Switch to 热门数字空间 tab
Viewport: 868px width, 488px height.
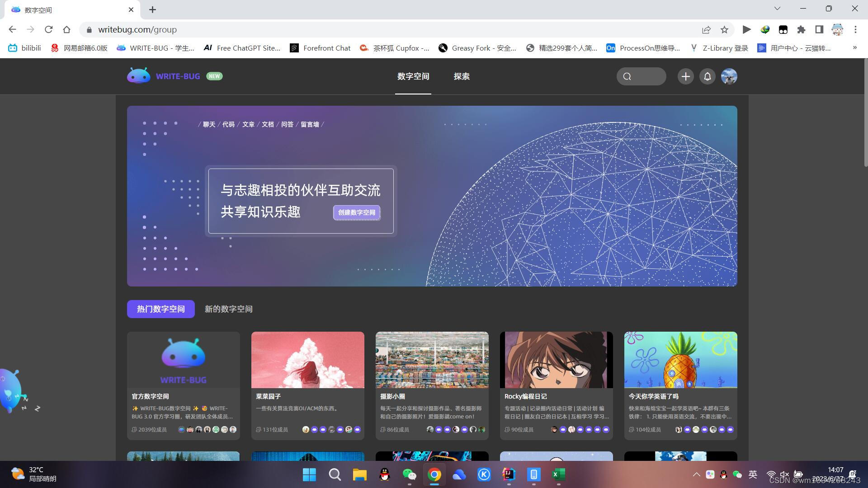[x=160, y=309]
